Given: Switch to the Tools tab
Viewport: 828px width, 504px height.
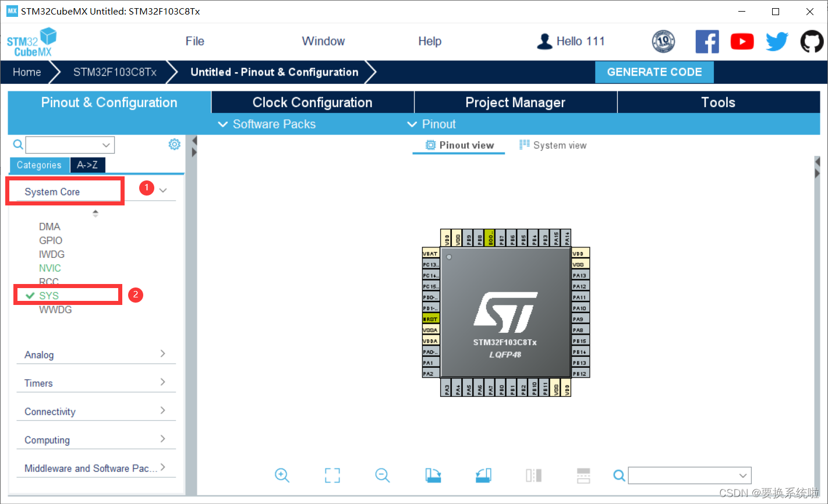Looking at the screenshot, I should click(719, 102).
